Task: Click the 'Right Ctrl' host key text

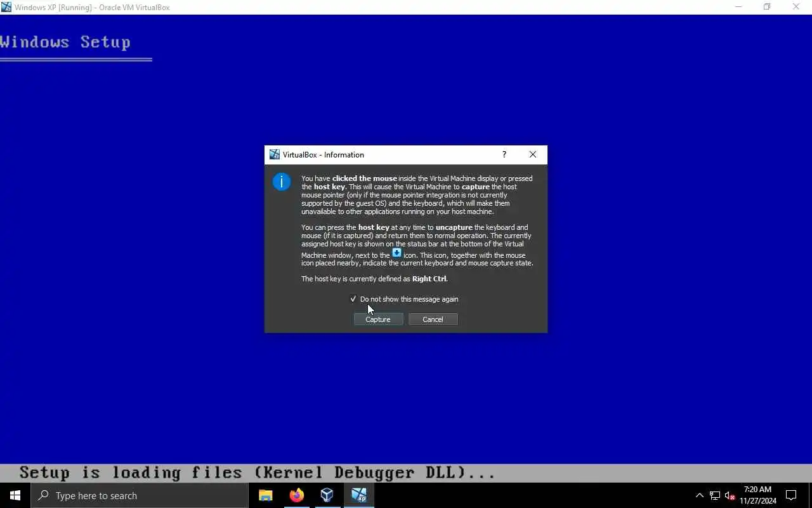Action: click(429, 279)
